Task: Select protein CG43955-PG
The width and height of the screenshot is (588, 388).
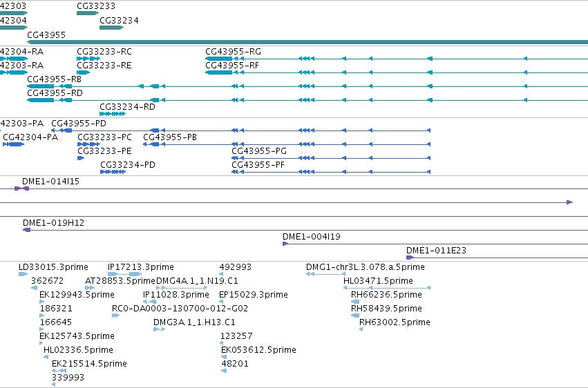Action: click(x=331, y=158)
